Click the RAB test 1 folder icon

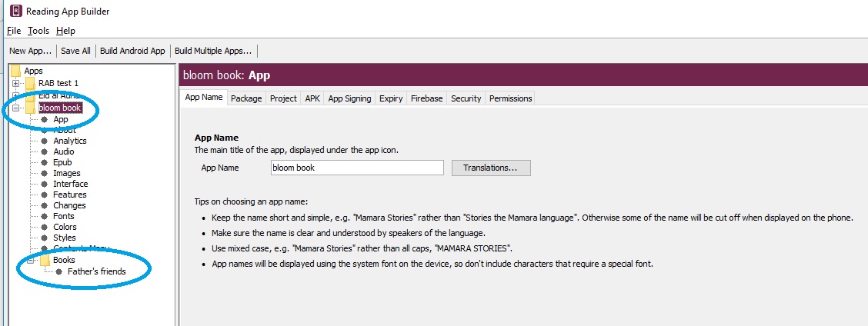(x=30, y=83)
